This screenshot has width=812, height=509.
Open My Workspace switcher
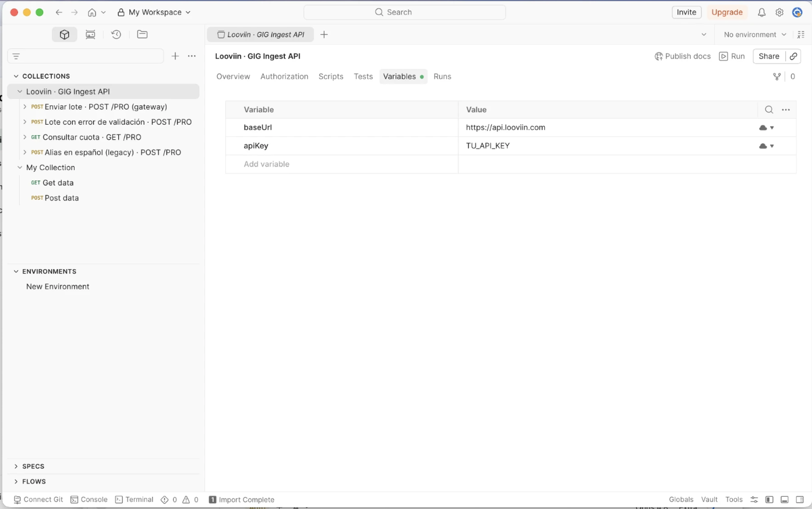click(154, 12)
